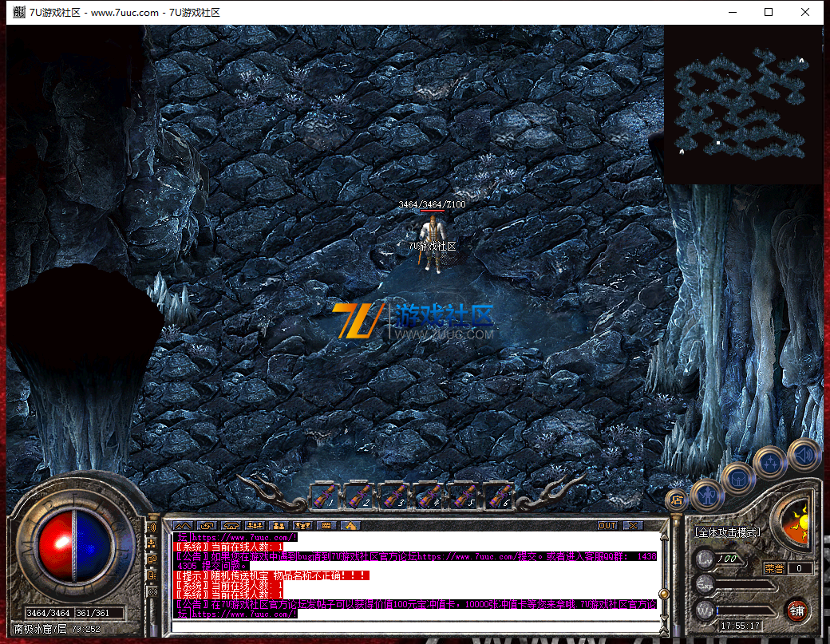Open the character equipment warrior icon
The image size is (830, 644).
(707, 496)
